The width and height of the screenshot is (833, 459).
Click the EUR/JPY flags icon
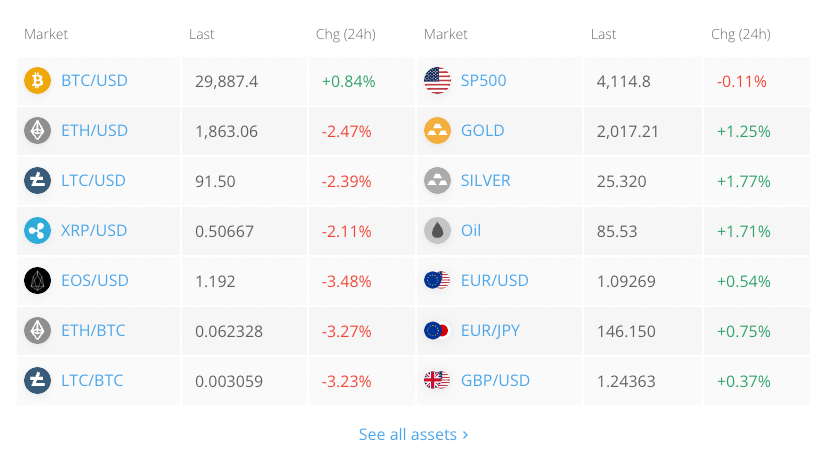click(x=437, y=330)
